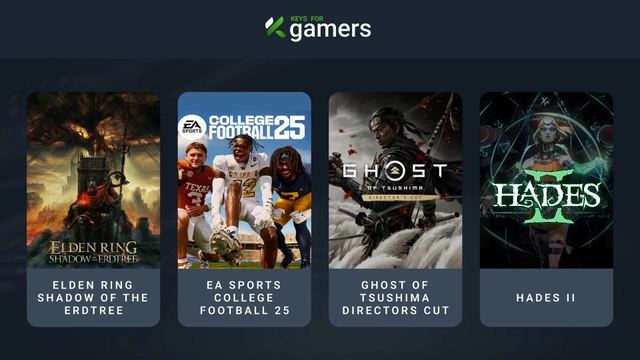Click the EA Sports circular badge

pyautogui.click(x=192, y=127)
